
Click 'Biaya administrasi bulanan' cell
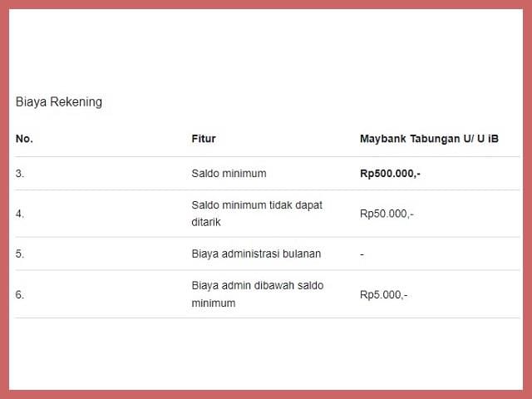256,254
